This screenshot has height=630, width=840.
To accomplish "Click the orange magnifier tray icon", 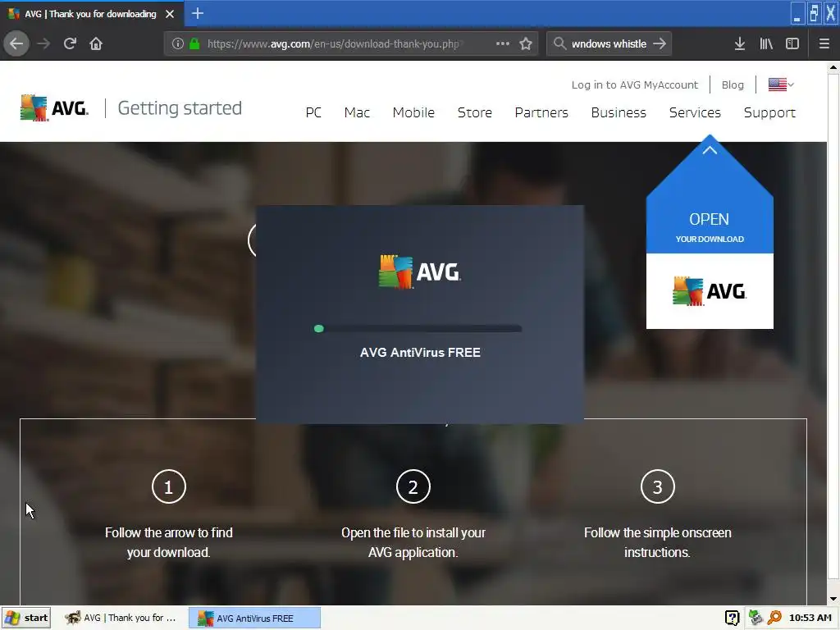I will tap(774, 618).
